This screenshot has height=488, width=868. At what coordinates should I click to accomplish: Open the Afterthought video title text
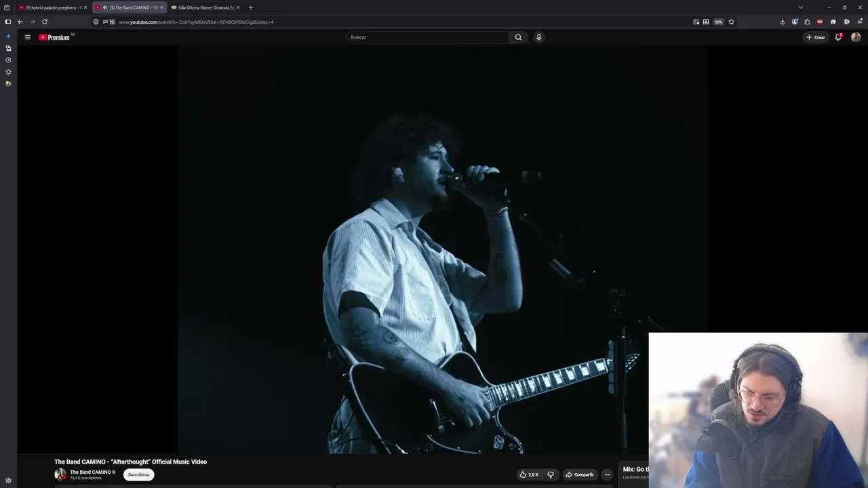pos(131,462)
